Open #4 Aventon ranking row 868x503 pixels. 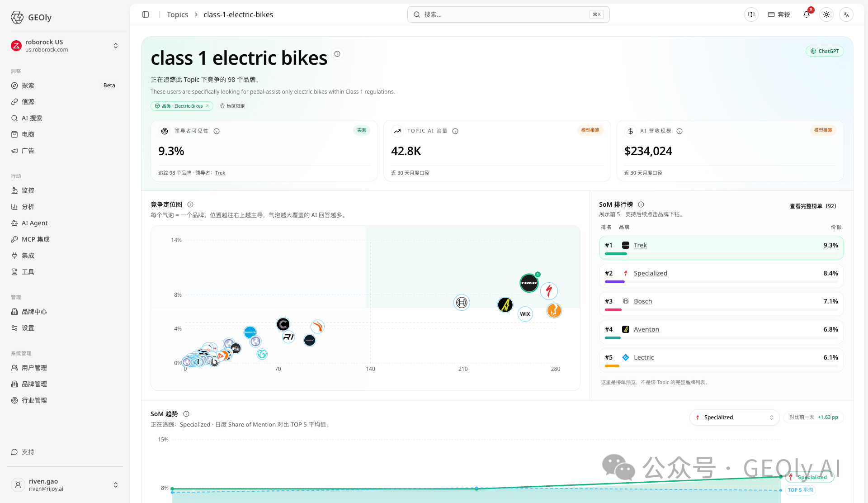[x=721, y=332]
